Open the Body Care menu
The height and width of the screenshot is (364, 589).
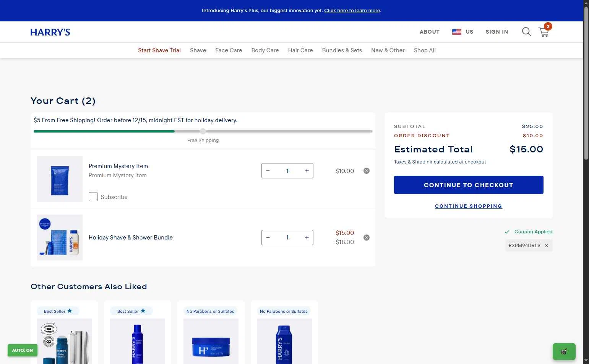click(265, 50)
